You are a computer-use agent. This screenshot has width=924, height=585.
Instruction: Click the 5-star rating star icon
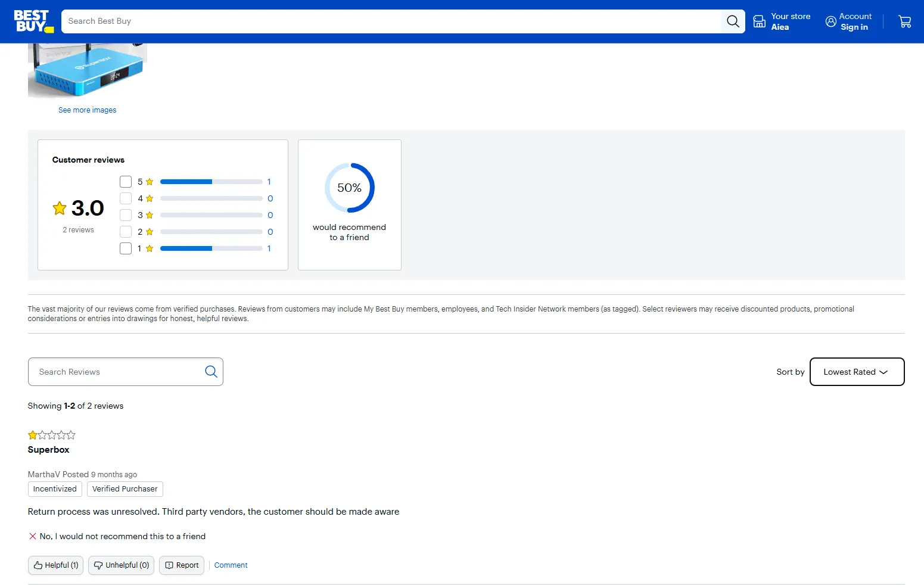tap(150, 182)
